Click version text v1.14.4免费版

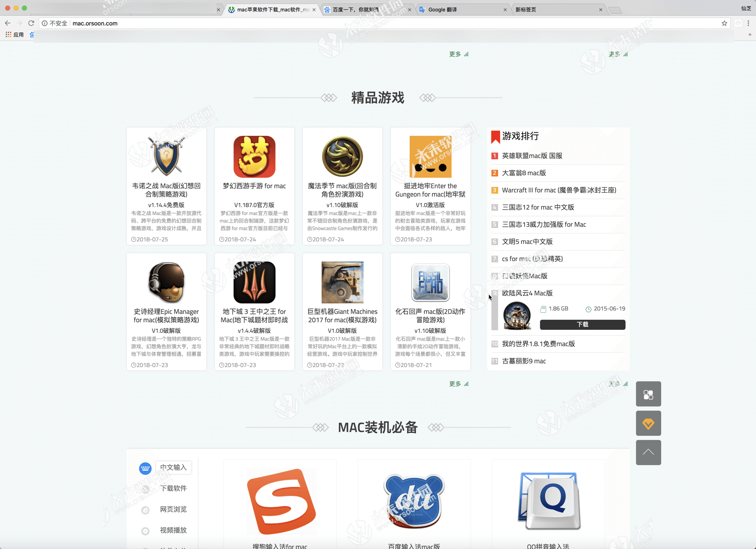[x=166, y=205]
